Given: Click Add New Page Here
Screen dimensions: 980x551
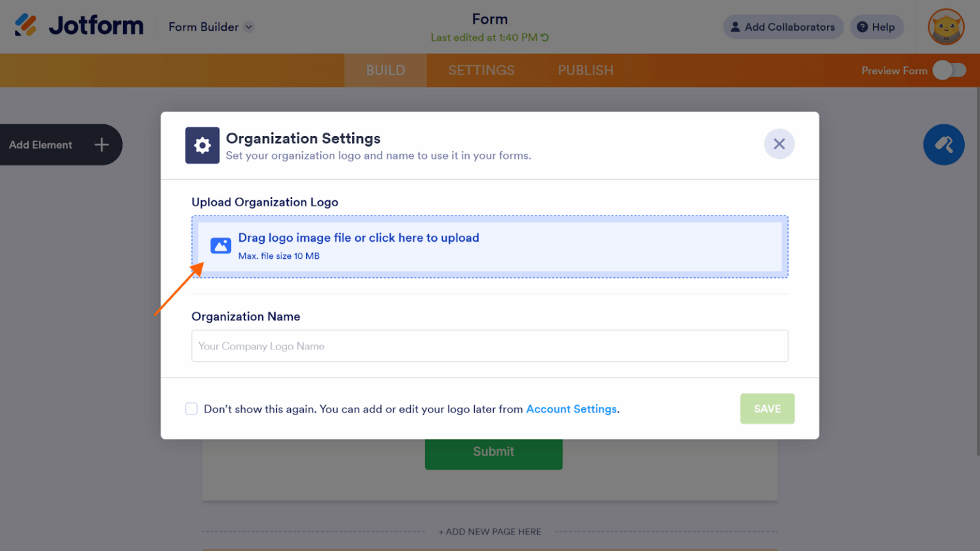Looking at the screenshot, I should (489, 531).
